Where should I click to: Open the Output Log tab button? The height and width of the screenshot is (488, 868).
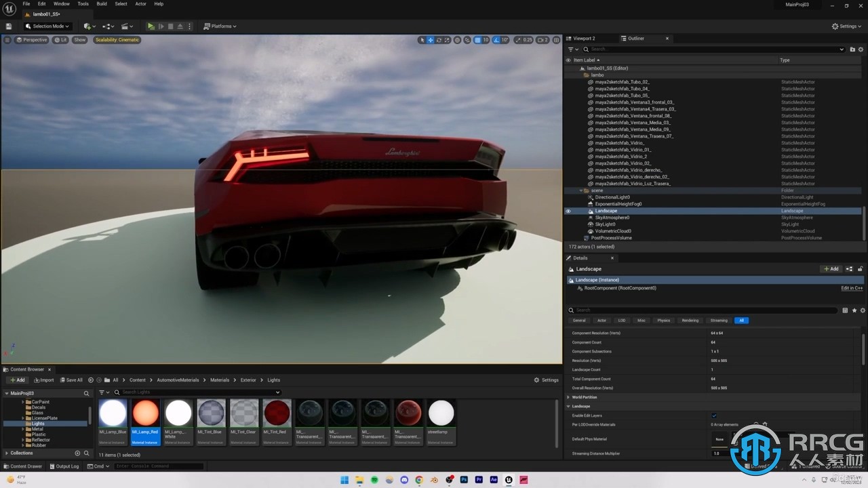tap(64, 466)
